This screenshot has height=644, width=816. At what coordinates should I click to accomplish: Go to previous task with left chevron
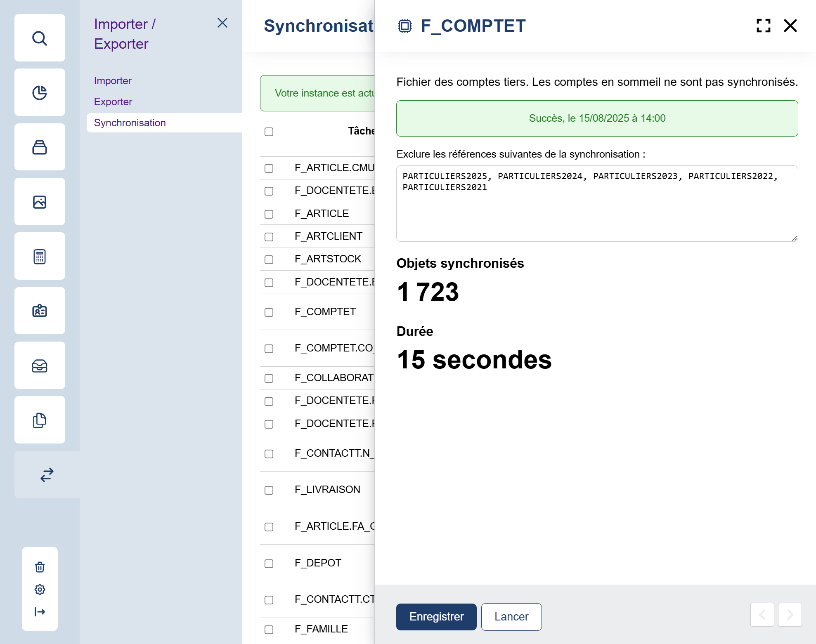coord(762,615)
